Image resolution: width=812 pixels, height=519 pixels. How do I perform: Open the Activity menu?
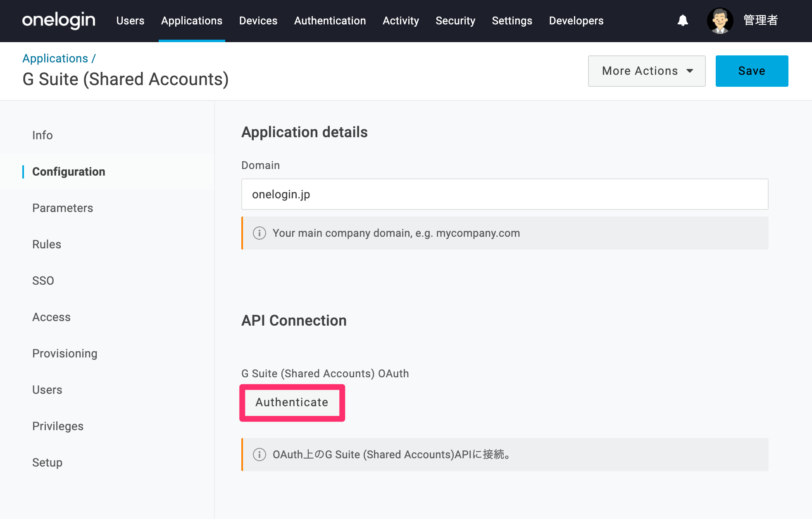tap(401, 21)
